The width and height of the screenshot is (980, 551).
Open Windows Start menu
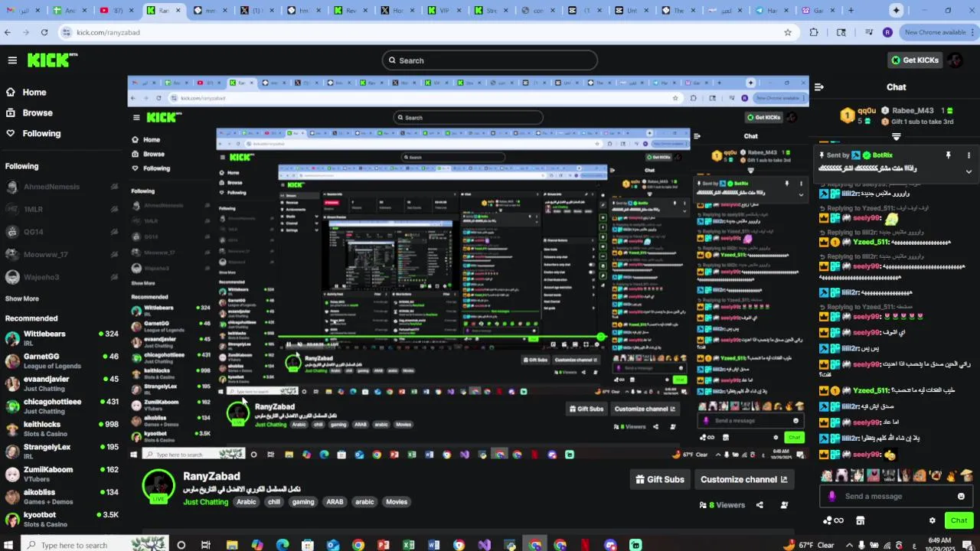(9, 545)
